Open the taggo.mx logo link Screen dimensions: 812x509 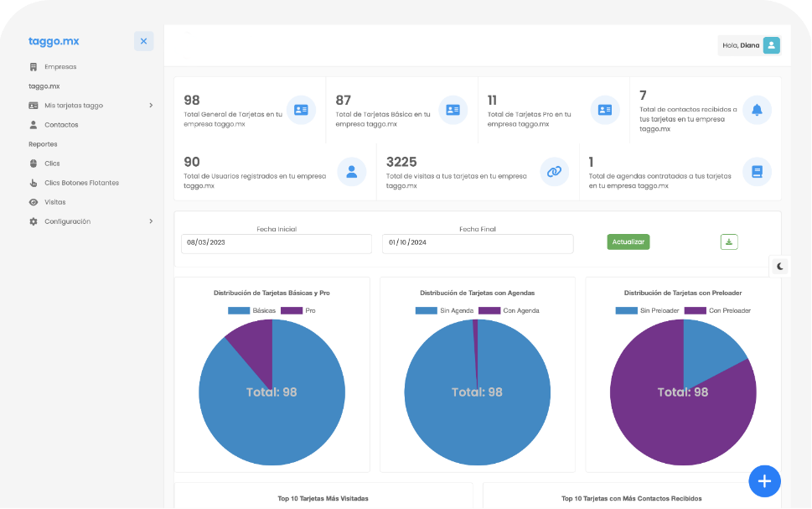[x=54, y=41]
